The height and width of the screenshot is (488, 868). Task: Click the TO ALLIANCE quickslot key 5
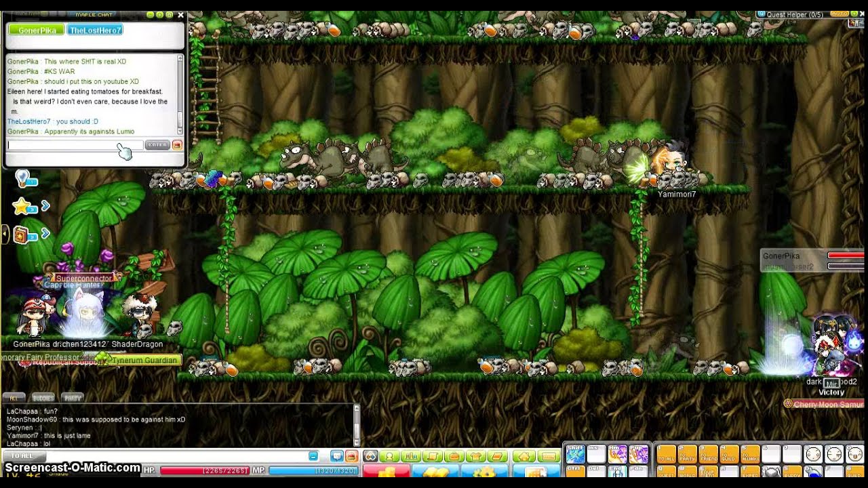pyautogui.click(x=751, y=453)
